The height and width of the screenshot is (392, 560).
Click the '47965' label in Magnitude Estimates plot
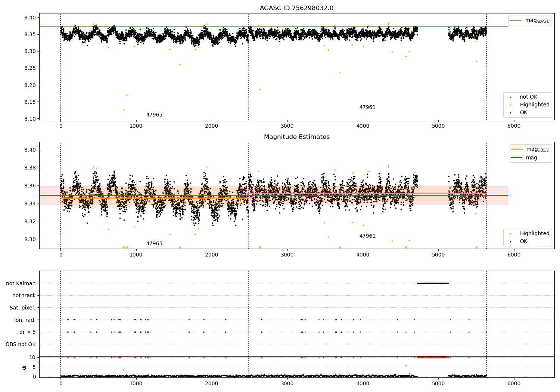coord(154,244)
